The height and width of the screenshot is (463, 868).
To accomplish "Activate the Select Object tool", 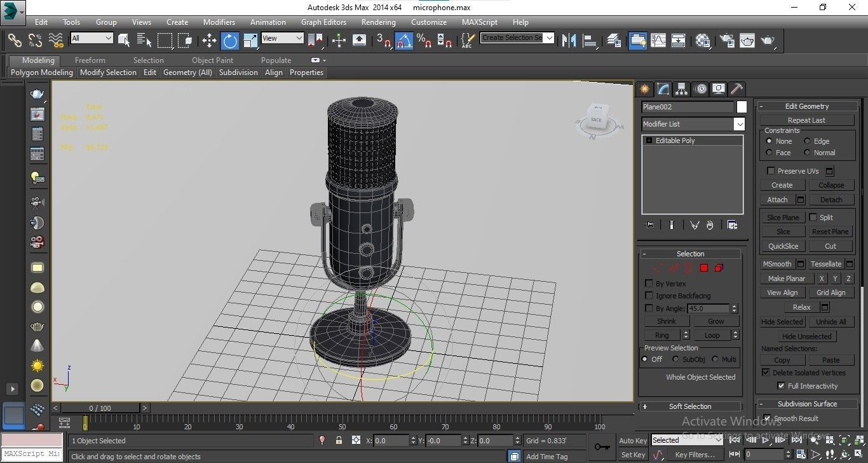I will click(x=124, y=40).
